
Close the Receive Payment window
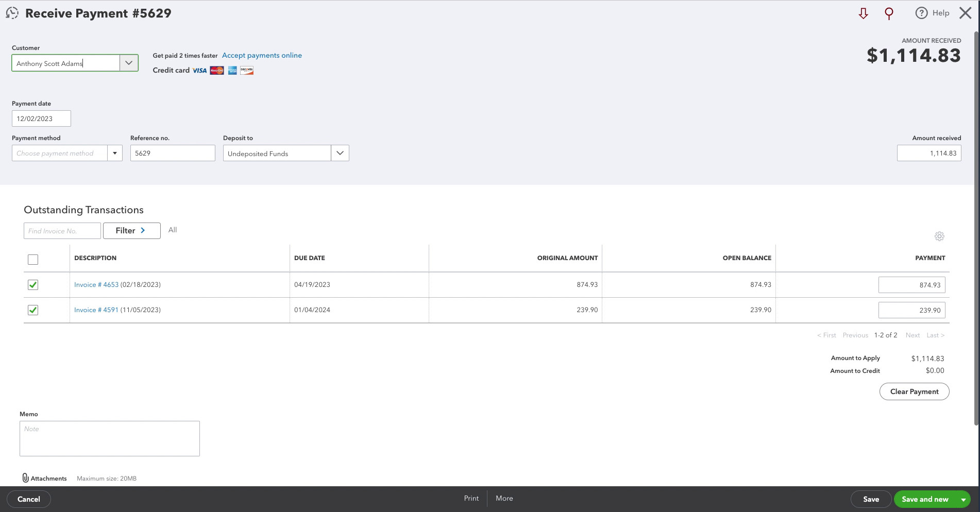click(965, 13)
